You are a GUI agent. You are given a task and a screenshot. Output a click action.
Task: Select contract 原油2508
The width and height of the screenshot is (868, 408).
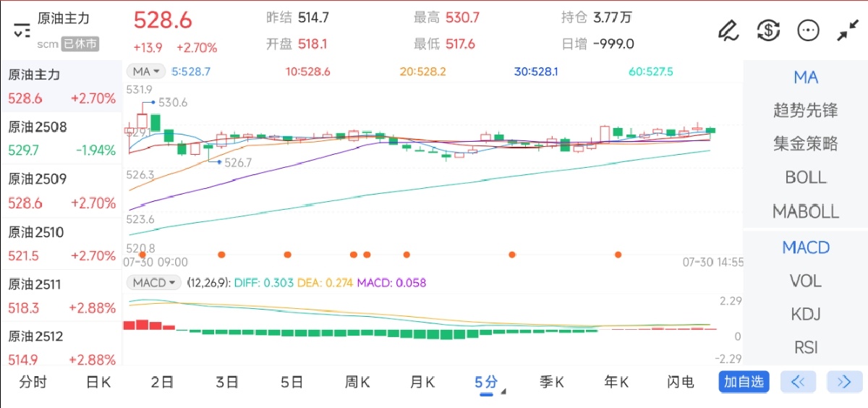click(61, 139)
